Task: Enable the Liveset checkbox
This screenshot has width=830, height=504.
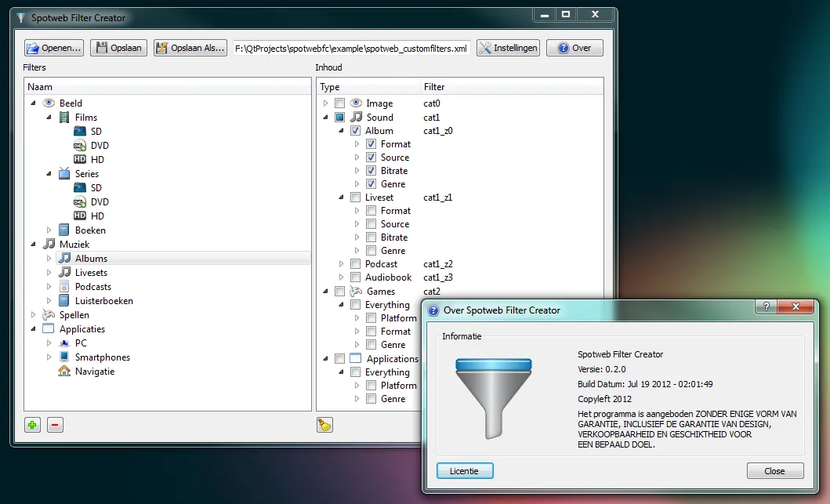Action: pyautogui.click(x=355, y=197)
